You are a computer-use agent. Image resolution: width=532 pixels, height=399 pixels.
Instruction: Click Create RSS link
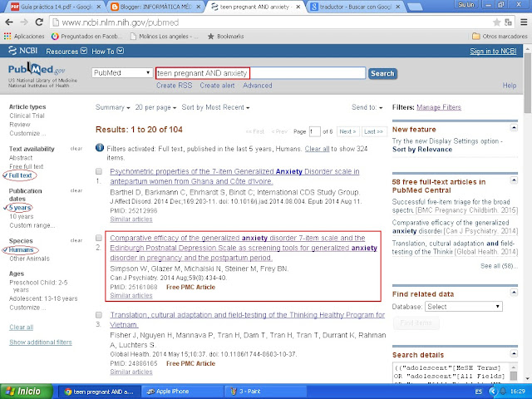coord(174,86)
